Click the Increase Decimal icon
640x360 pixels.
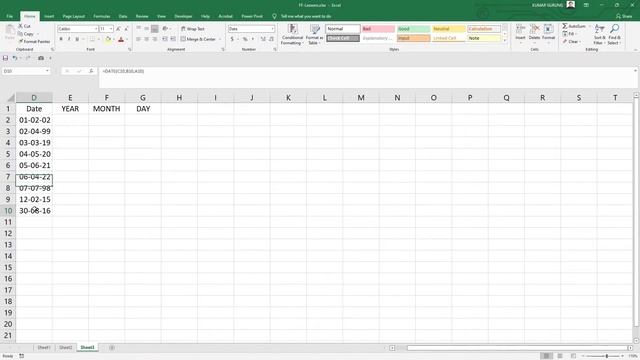pyautogui.click(x=263, y=39)
